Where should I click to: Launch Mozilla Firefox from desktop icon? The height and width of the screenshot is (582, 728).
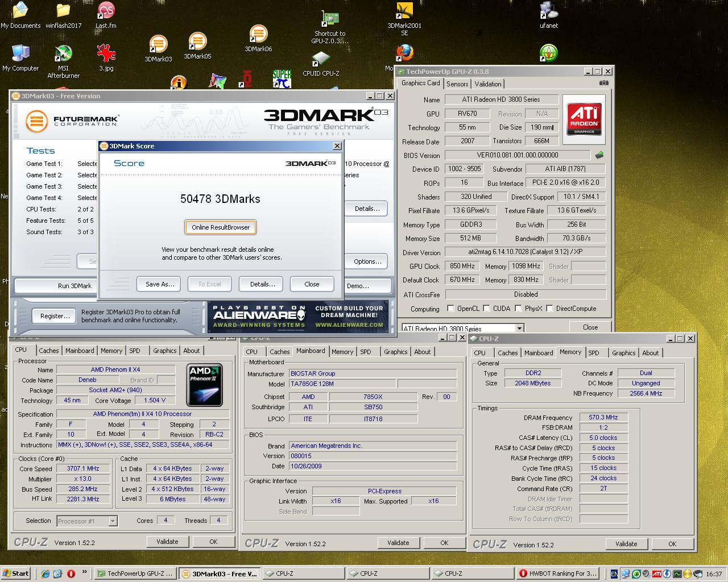(404, 53)
